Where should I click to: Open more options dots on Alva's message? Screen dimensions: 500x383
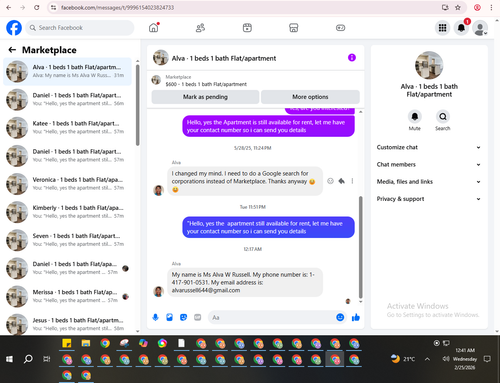point(352,181)
